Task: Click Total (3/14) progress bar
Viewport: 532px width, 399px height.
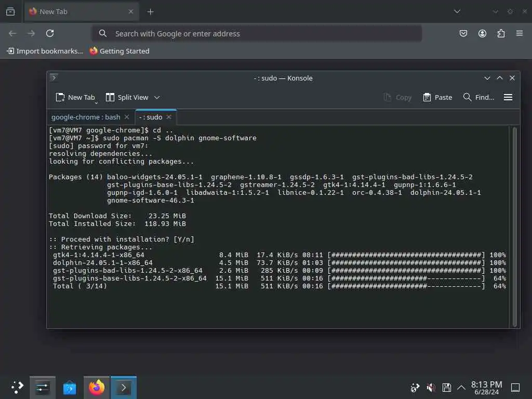Action: (406, 286)
